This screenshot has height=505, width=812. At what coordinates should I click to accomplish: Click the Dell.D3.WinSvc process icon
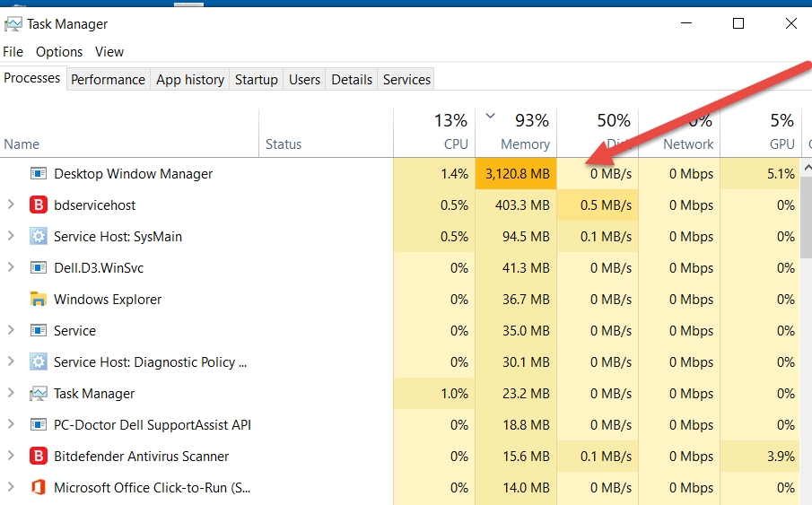[x=39, y=268]
